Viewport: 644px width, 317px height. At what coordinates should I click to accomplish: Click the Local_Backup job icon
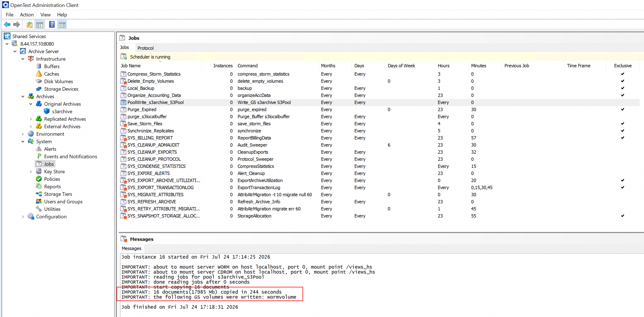point(123,88)
